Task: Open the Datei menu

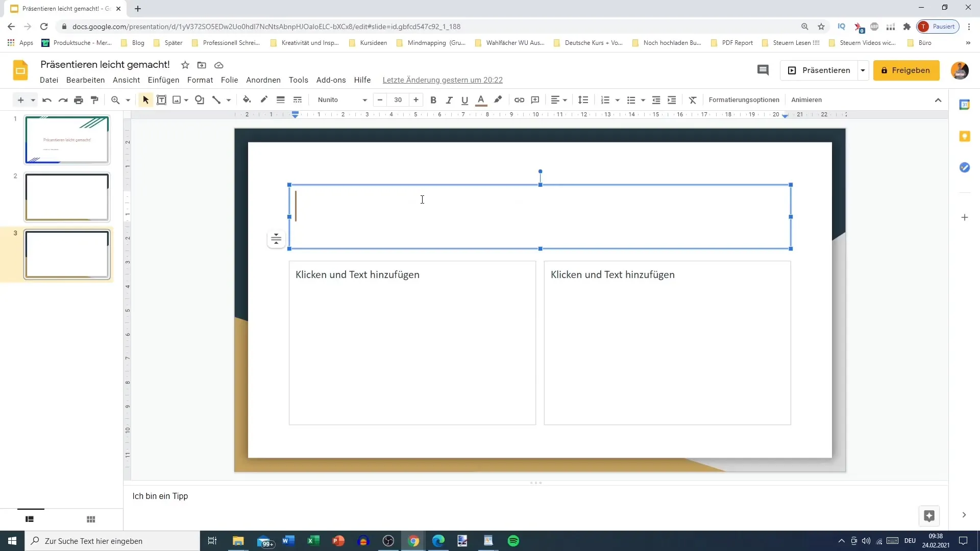Action: [x=49, y=80]
